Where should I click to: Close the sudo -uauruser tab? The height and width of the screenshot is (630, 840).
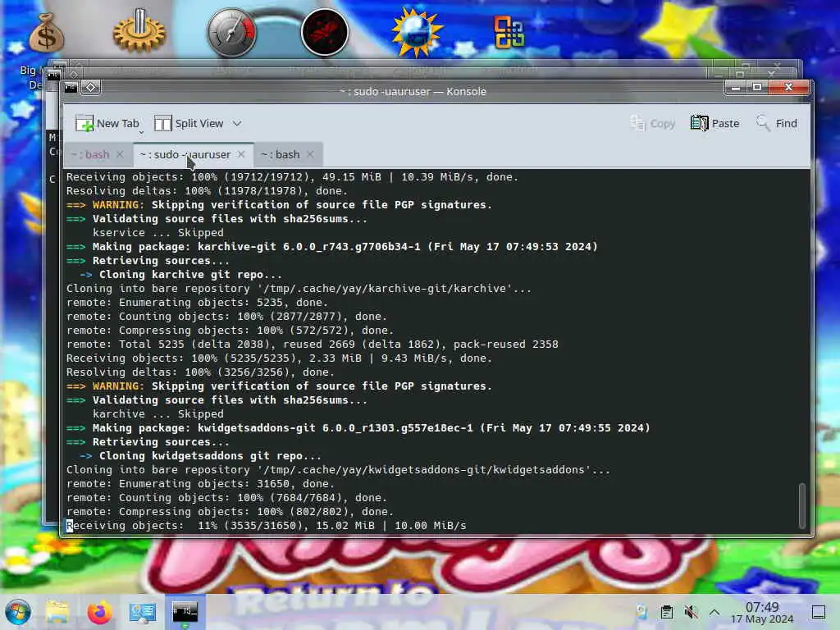[x=241, y=154]
